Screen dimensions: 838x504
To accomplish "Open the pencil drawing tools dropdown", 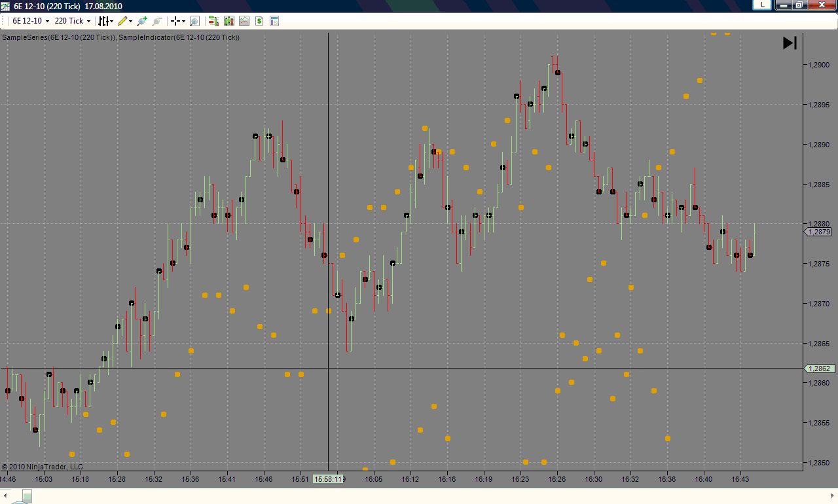I will pos(125,21).
